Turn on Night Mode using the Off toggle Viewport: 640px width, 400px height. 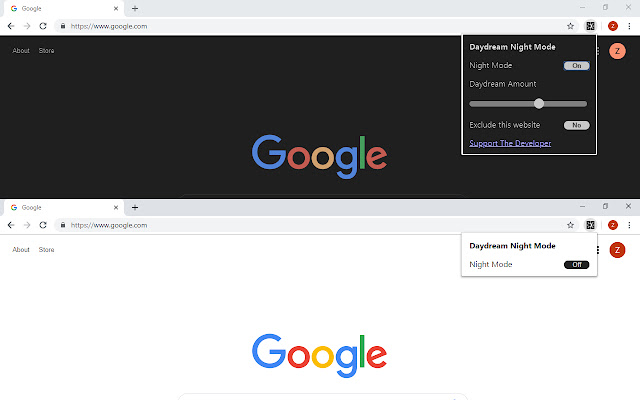coord(576,264)
